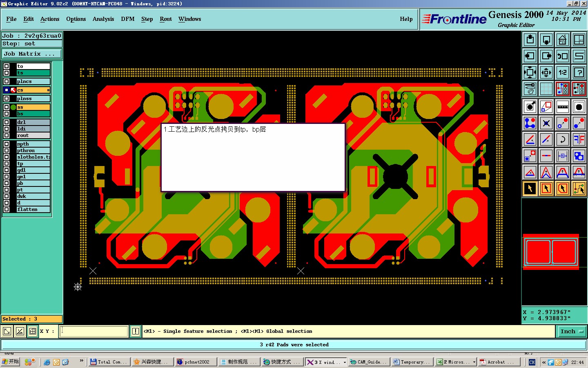This screenshot has height=368, width=588.
Task: Open the File menu
Action: (11, 19)
